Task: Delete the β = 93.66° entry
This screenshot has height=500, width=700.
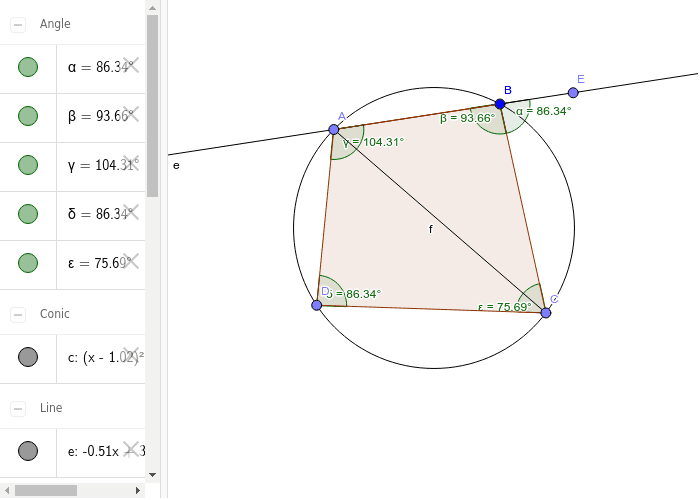Action: [131, 115]
